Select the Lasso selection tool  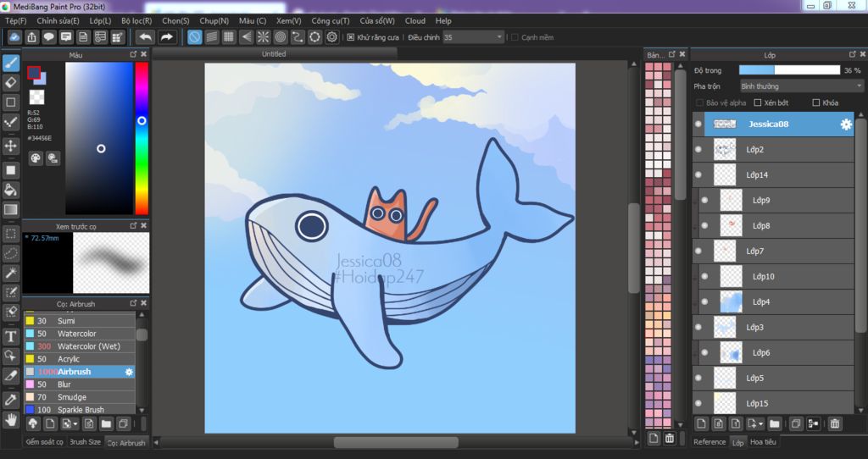click(10, 253)
